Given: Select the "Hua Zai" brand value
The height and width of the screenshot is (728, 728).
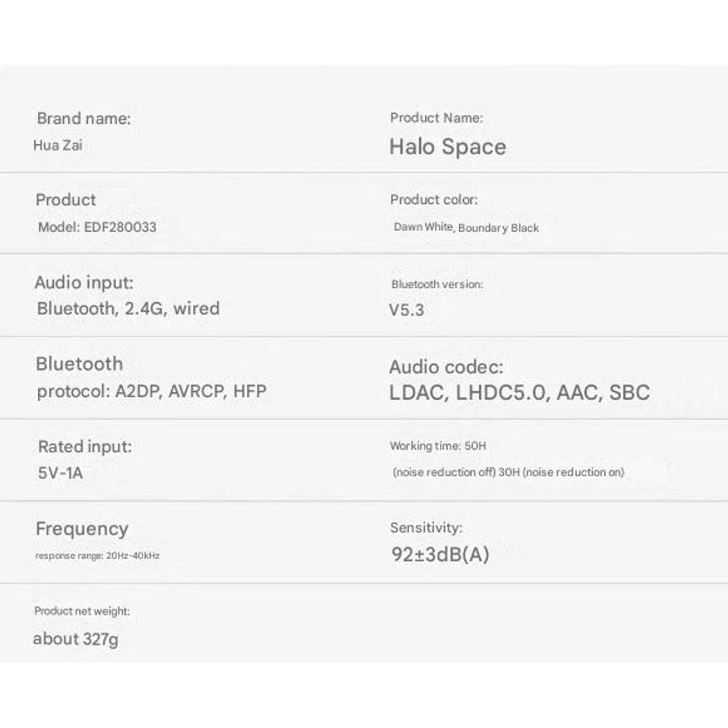Looking at the screenshot, I should click(x=58, y=145).
